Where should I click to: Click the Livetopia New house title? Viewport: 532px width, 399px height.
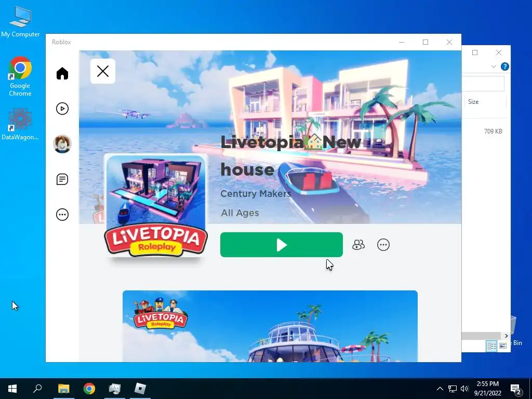pos(291,155)
